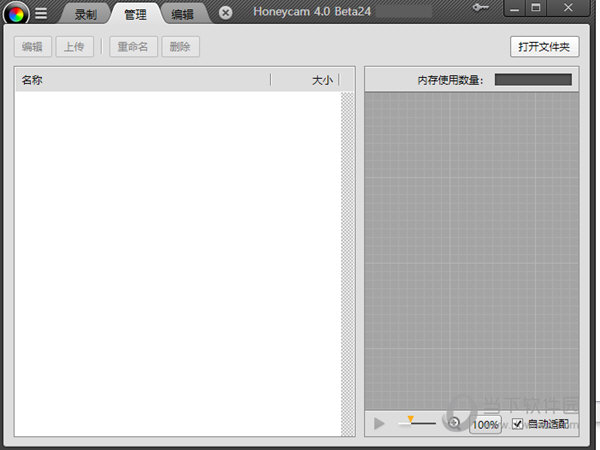Play the preview with play button
Viewport: 600px width, 450px height.
point(379,424)
